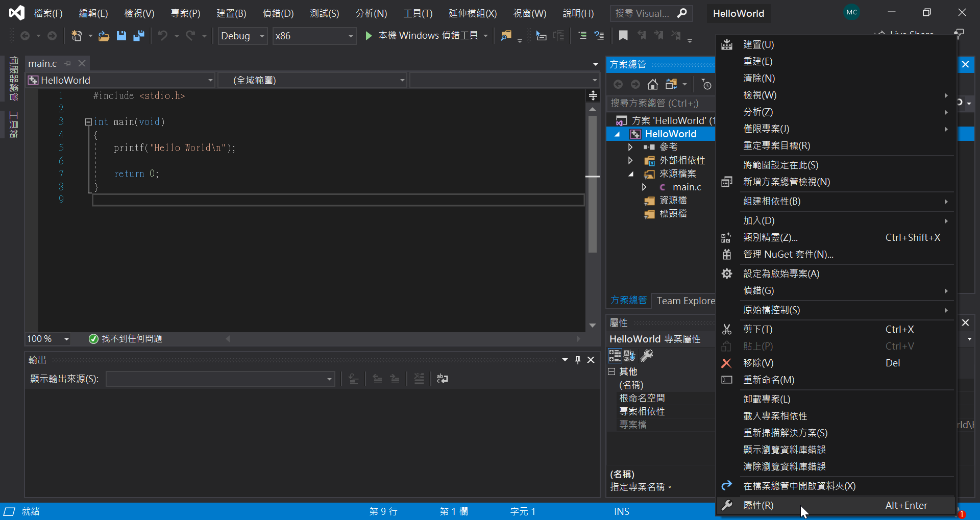Toggle word wrap icon in Output panel
The height and width of the screenshot is (520, 980).
(x=443, y=379)
